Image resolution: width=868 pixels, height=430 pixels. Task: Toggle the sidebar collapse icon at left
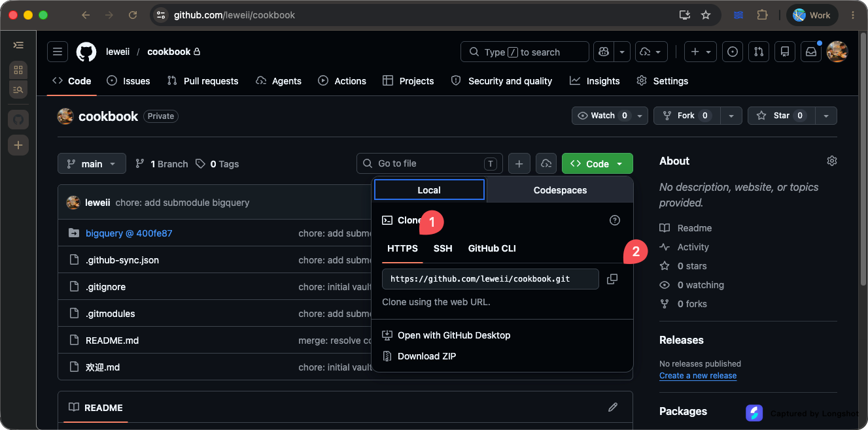[x=18, y=45]
